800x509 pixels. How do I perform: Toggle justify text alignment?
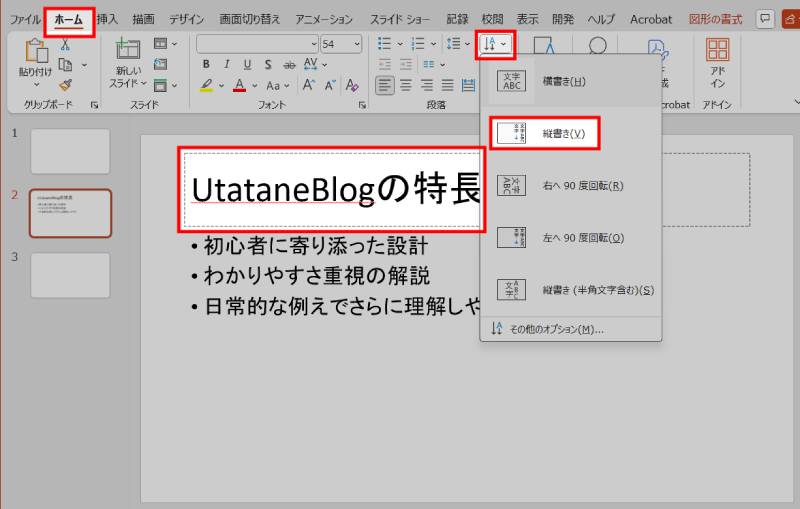(x=447, y=85)
